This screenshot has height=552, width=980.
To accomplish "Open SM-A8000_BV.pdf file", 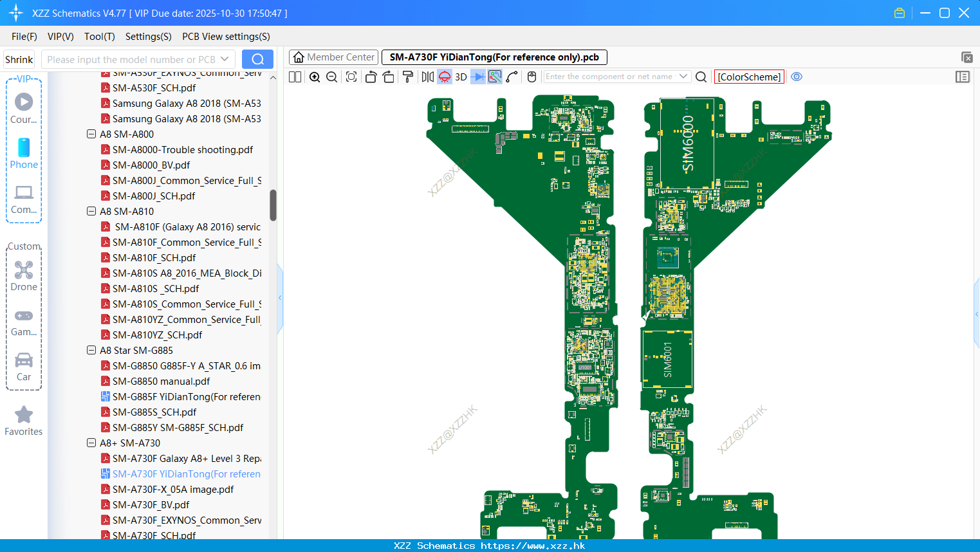I will coord(151,165).
